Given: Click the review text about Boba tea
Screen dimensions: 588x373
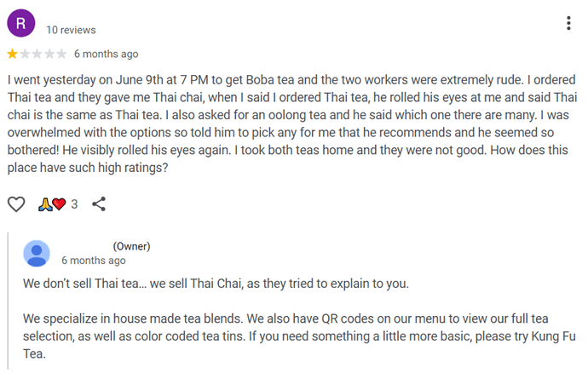Looking at the screenshot, I should (290, 124).
